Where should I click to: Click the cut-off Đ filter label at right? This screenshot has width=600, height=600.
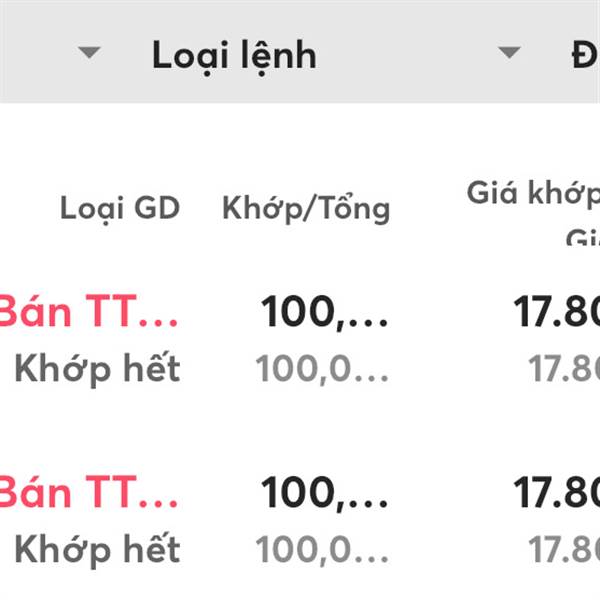point(586,55)
